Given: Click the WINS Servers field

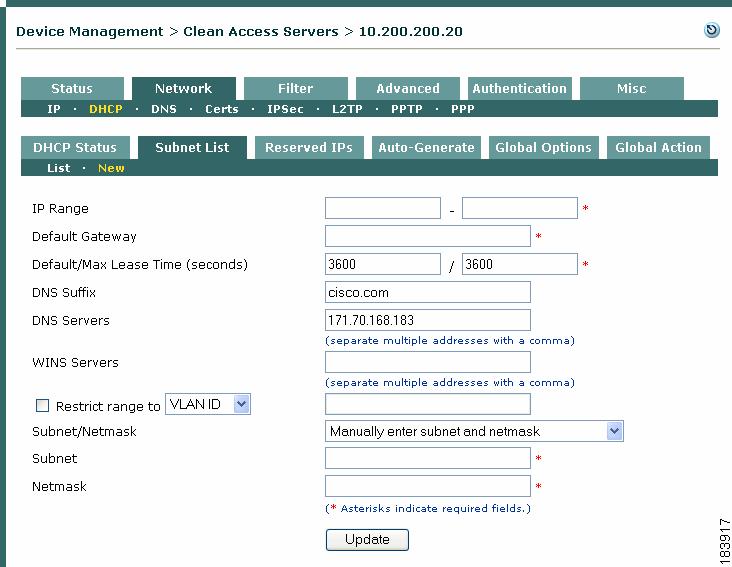Looking at the screenshot, I should (x=428, y=362).
